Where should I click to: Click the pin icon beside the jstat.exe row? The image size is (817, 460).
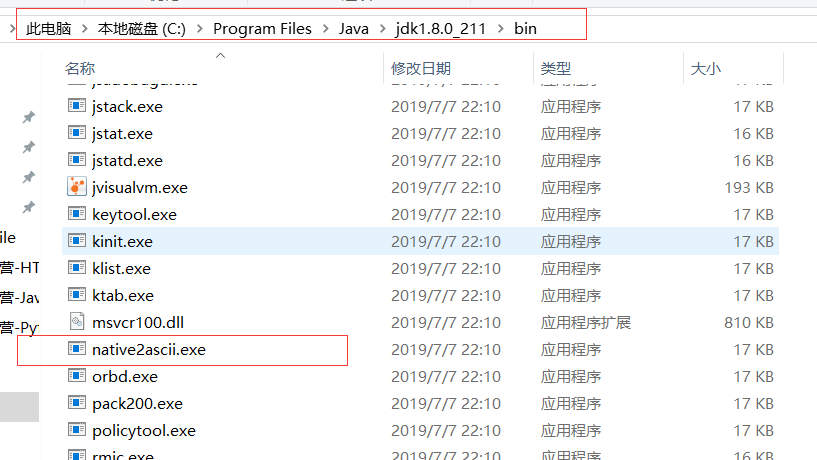(29, 147)
